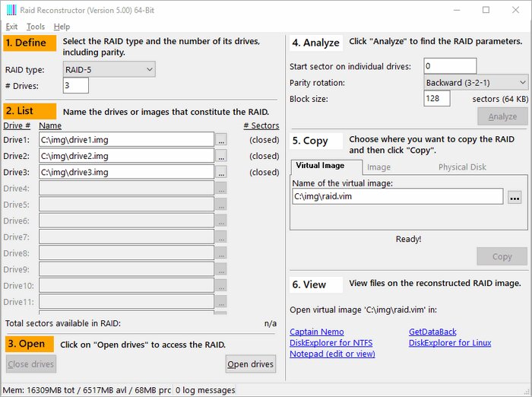The height and width of the screenshot is (397, 532).
Task: Launch GetDataBack from the View section
Action: click(432, 332)
